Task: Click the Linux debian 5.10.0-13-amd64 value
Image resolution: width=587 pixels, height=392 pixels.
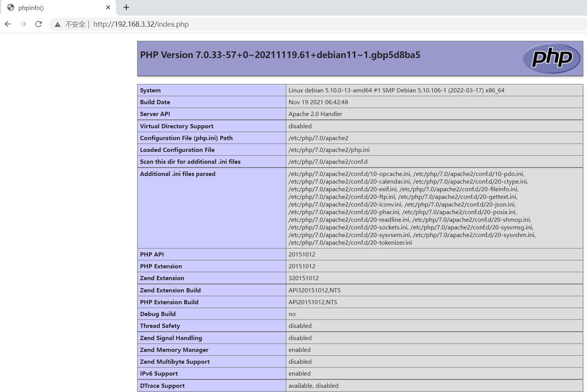Action: [396, 90]
